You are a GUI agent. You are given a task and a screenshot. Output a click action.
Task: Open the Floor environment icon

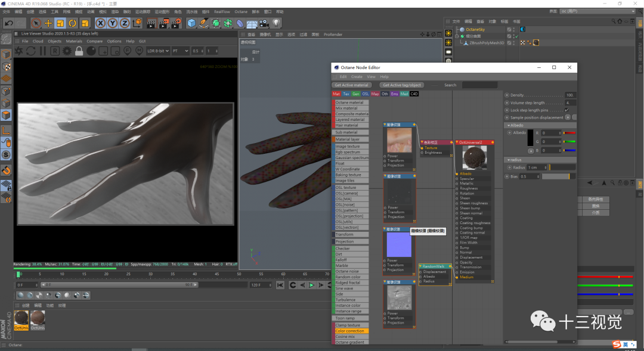pos(252,23)
